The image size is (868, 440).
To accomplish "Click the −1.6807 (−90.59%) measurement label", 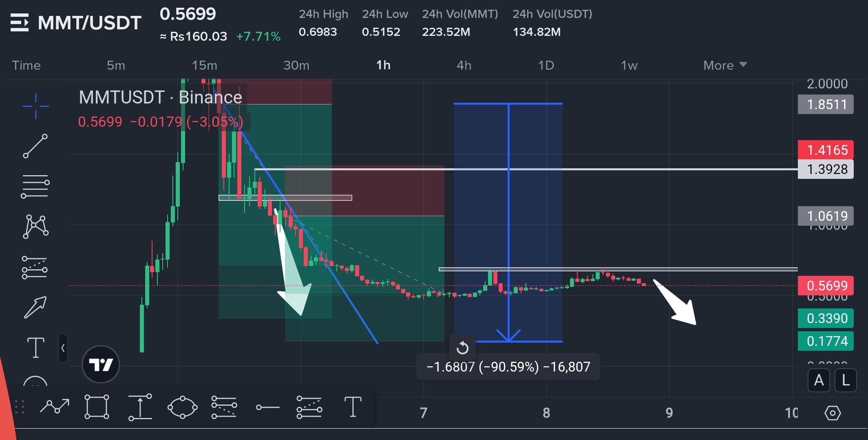I will (508, 367).
